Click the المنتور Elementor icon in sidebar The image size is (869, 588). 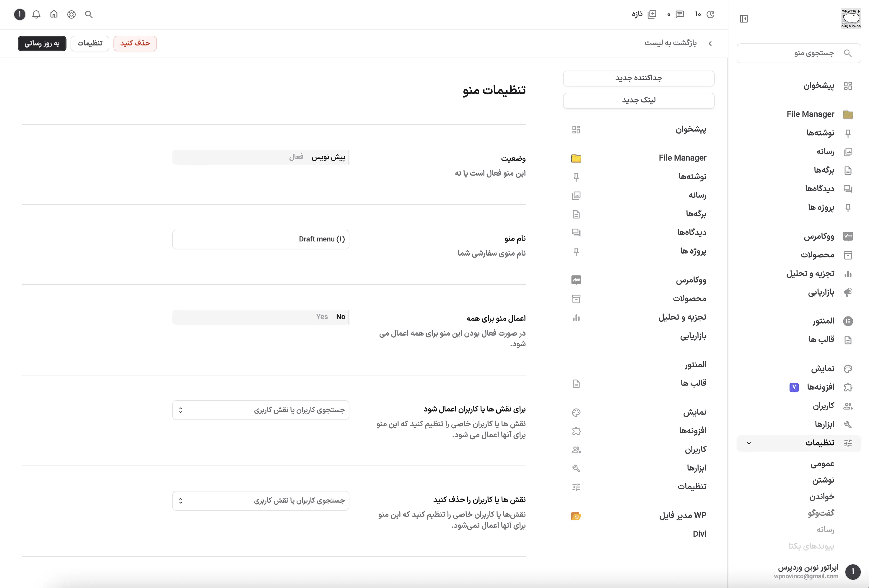[x=848, y=321]
